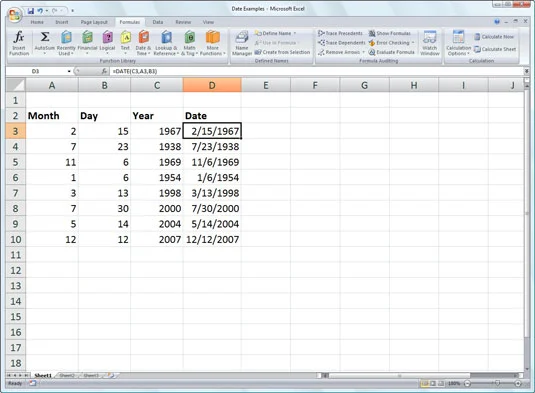Open Lookup & Reference functions library
Image resolution: width=535 pixels, height=393 pixels.
tap(166, 43)
